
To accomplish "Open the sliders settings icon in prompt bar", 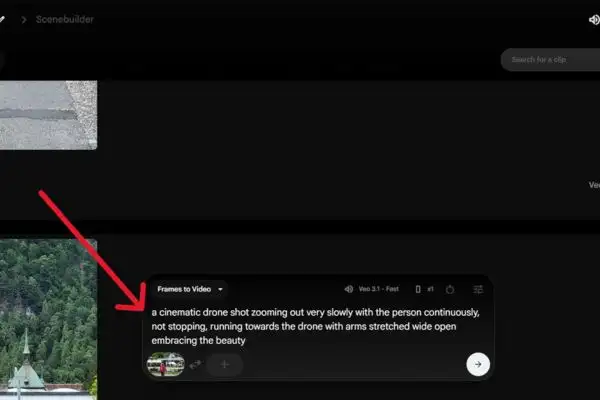I will coord(478,289).
